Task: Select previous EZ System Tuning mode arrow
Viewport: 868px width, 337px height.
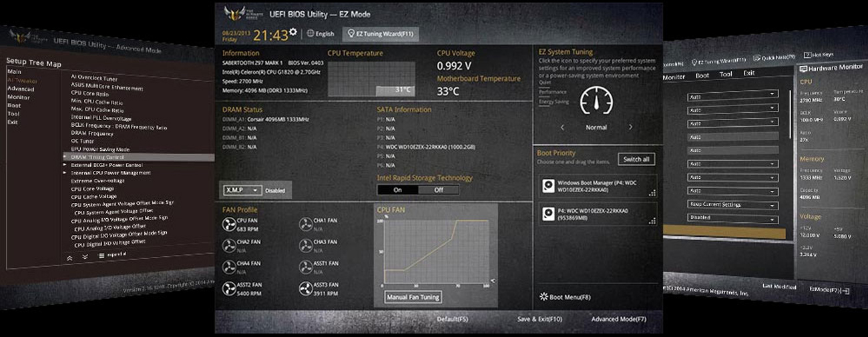Action: [x=562, y=127]
